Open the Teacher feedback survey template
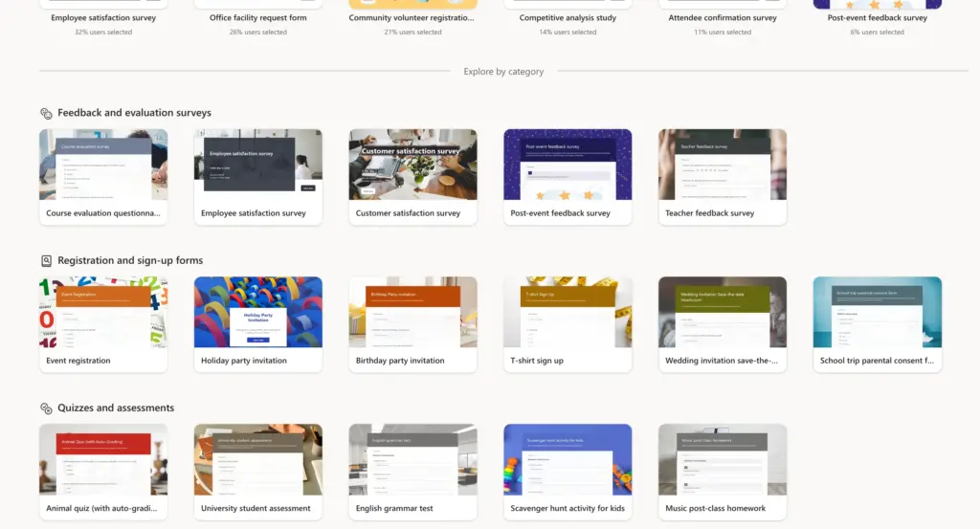Viewport: 980px width, 529px height. point(723,177)
